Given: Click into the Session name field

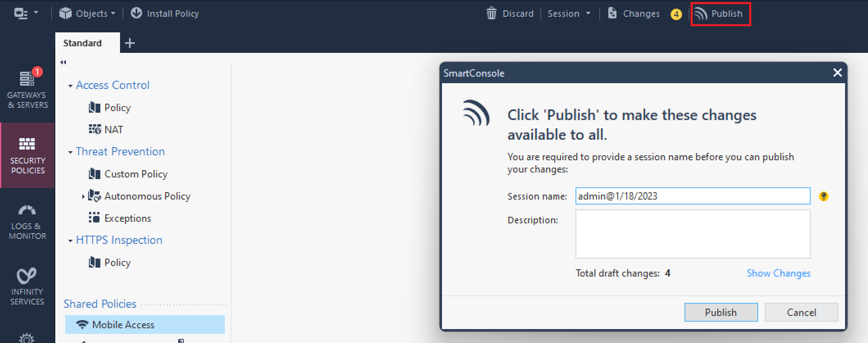Looking at the screenshot, I should pyautogui.click(x=692, y=196).
